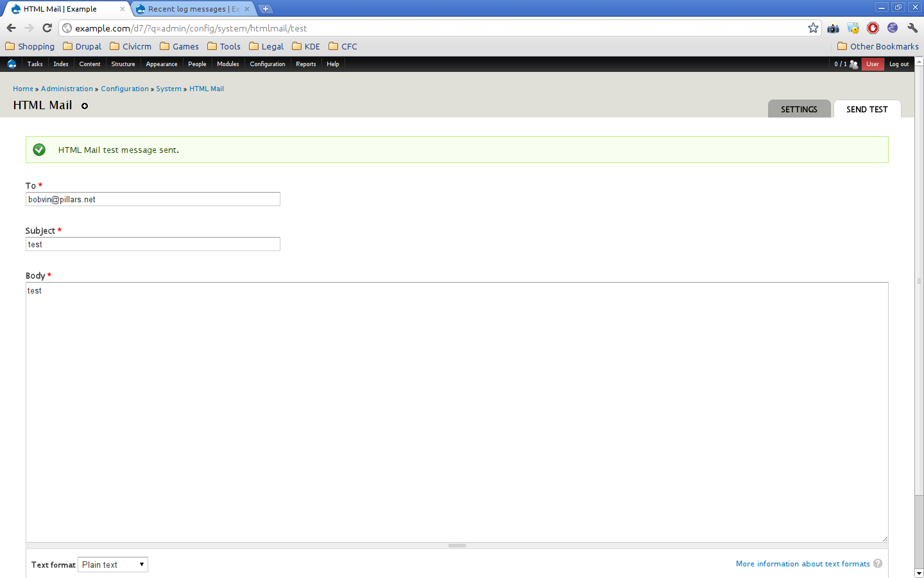Screen dimensions: 924x578
Task: Click the add-shortcut plus icon beside HTML Mail
Action: [x=85, y=106]
